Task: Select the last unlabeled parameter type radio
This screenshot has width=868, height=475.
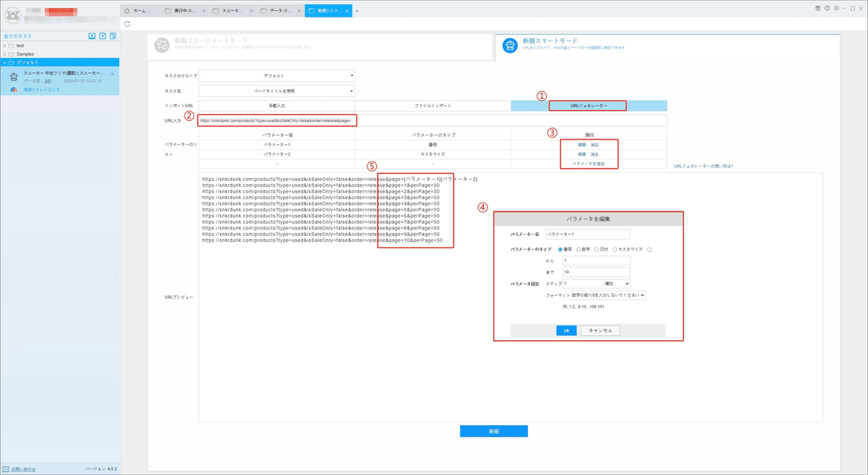Action: pos(650,249)
